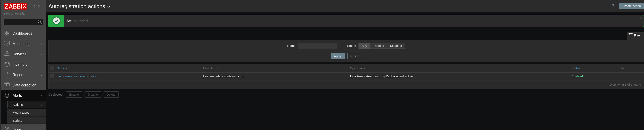644x130 pixels.
Task: Click the Create action button
Action: (632, 6)
